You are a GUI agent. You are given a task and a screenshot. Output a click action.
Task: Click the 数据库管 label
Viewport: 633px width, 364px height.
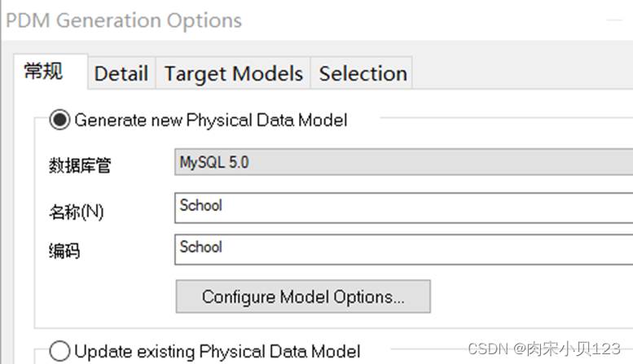pyautogui.click(x=80, y=165)
